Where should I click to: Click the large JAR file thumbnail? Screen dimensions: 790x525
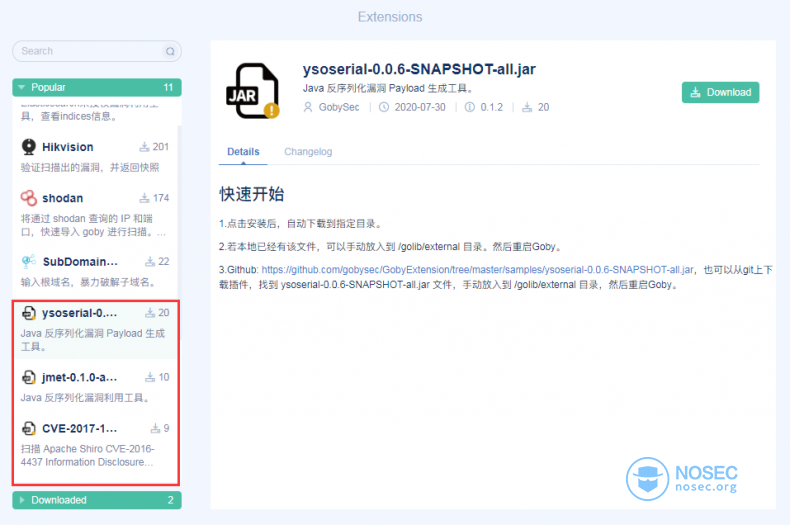click(x=252, y=91)
